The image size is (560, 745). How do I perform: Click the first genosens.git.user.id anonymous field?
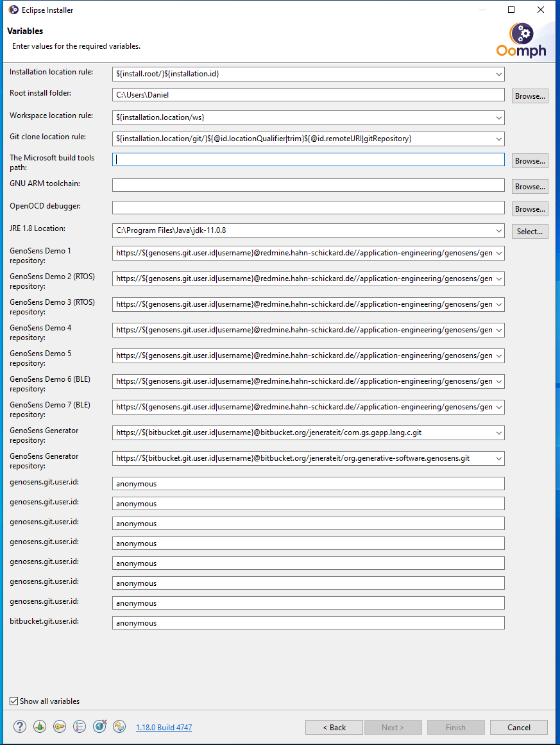click(x=309, y=484)
